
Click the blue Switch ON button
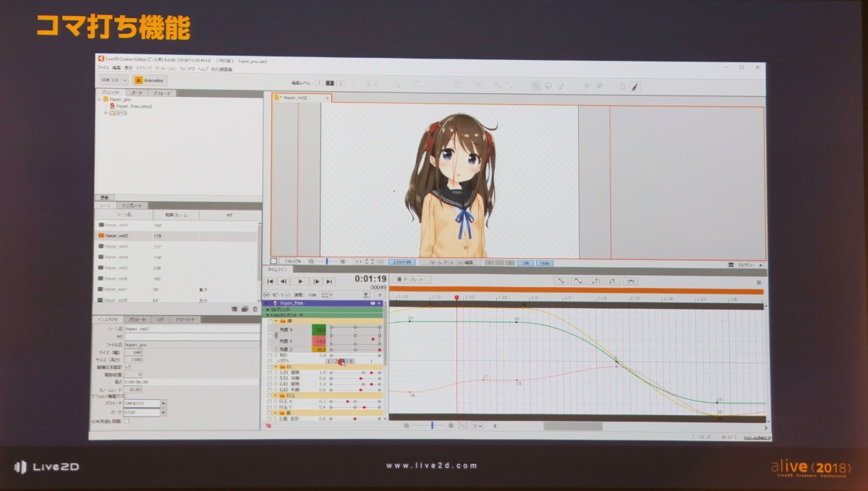pyautogui.click(x=401, y=262)
